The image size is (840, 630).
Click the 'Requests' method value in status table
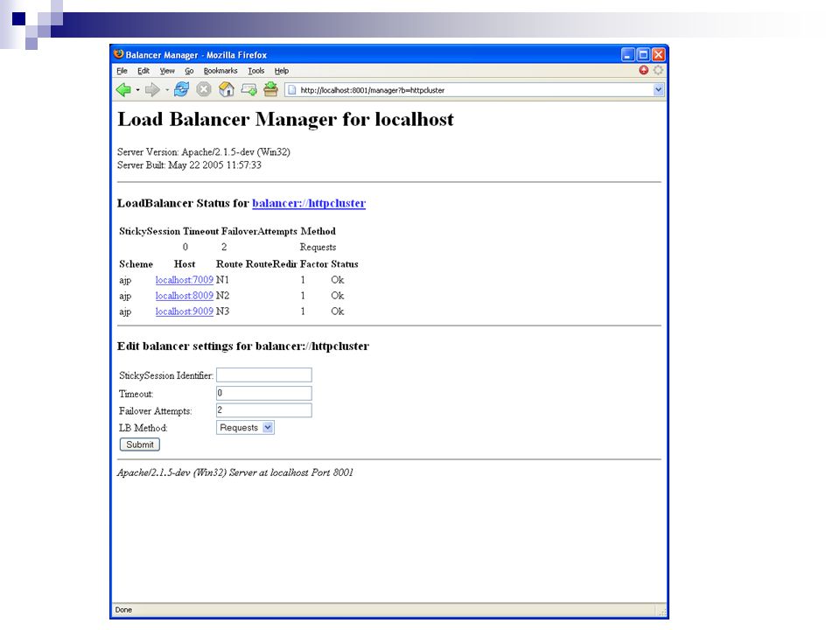click(318, 247)
